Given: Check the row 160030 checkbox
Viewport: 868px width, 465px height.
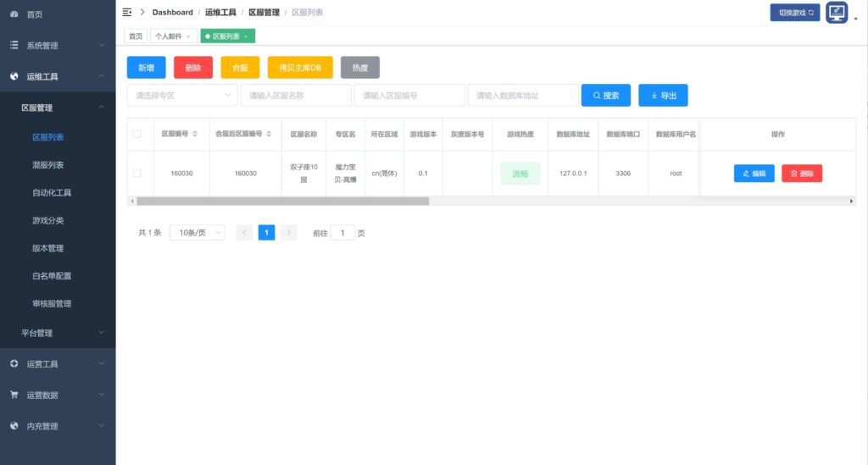Looking at the screenshot, I should tap(136, 173).
